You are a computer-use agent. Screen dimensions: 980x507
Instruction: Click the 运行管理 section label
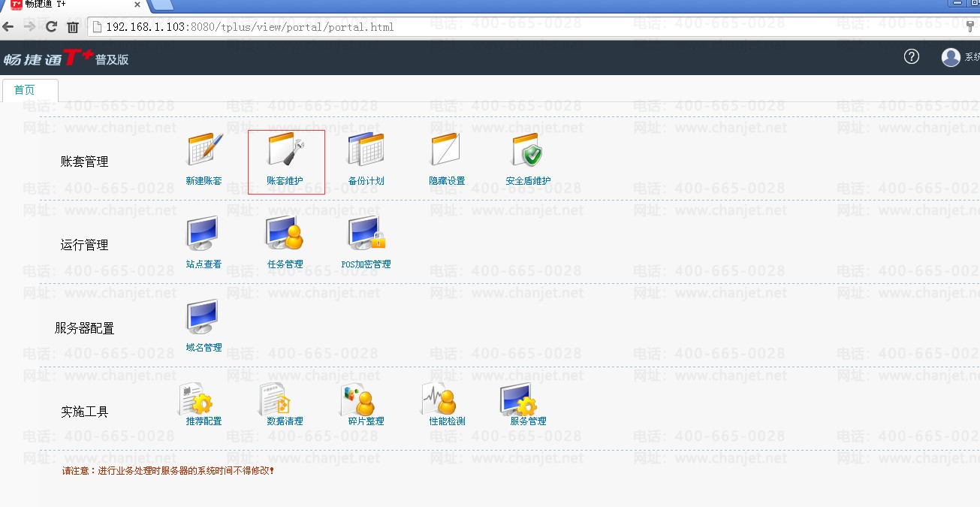85,245
